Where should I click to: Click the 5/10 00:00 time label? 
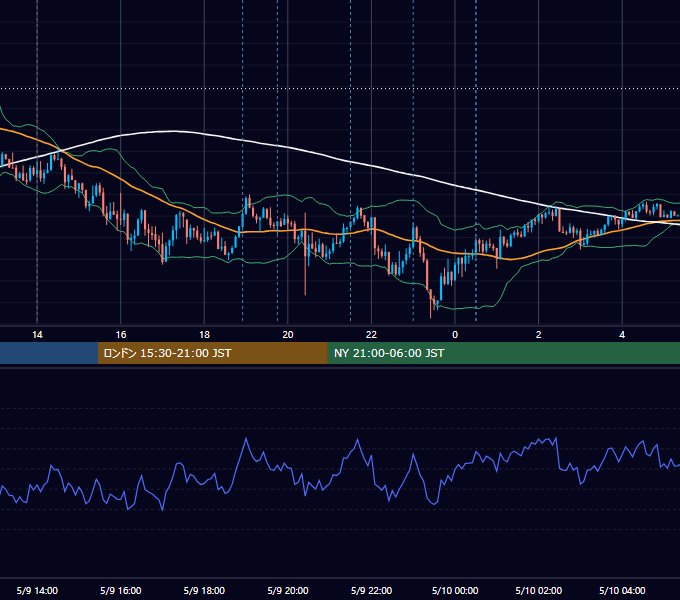click(455, 590)
